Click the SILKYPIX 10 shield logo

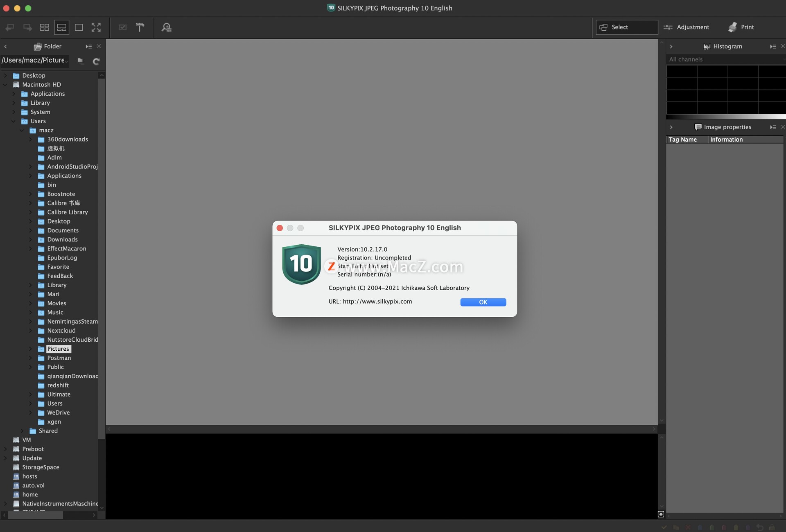pyautogui.click(x=301, y=264)
